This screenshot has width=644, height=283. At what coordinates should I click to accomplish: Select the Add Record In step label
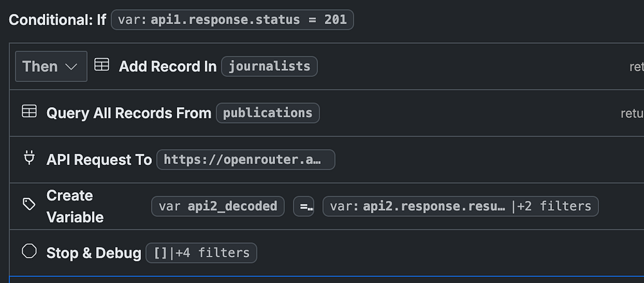pos(167,66)
